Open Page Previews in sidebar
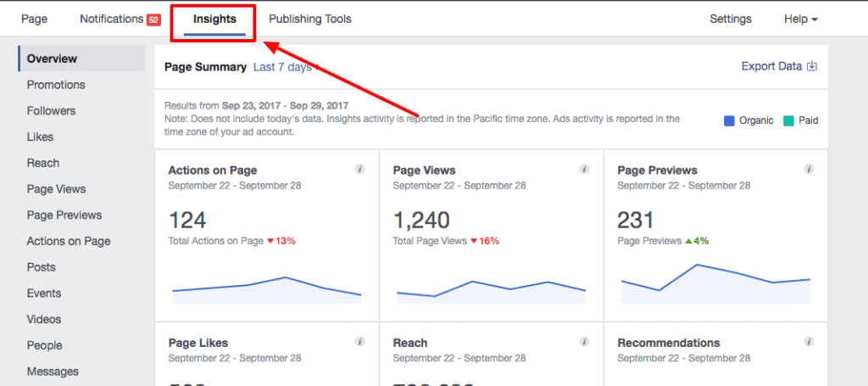Viewport: 868px width, 386px height. [x=64, y=215]
